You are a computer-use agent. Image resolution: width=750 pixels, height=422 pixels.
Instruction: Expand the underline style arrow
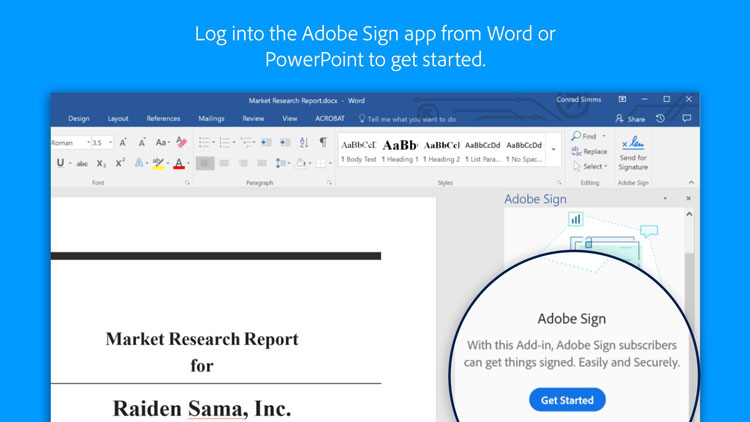coord(70,164)
